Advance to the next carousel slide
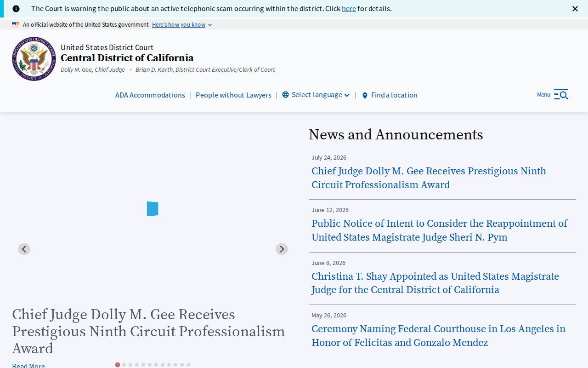The width and height of the screenshot is (588, 368). coord(282,249)
